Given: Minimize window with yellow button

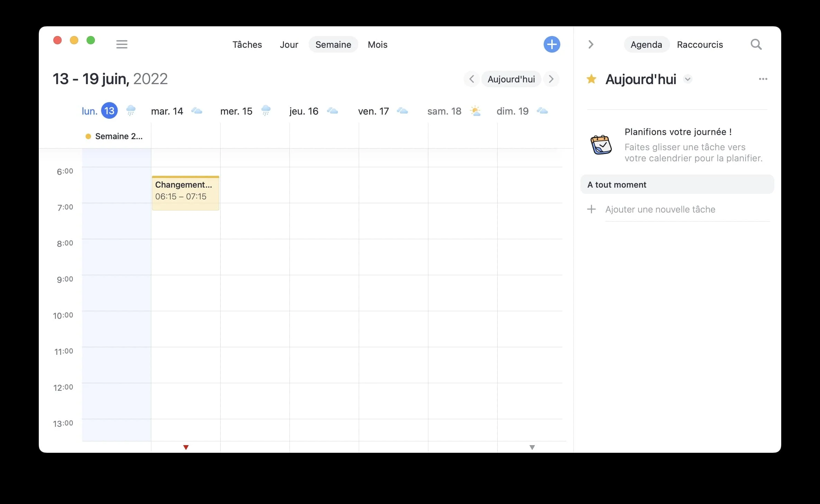Looking at the screenshot, I should pyautogui.click(x=74, y=40).
